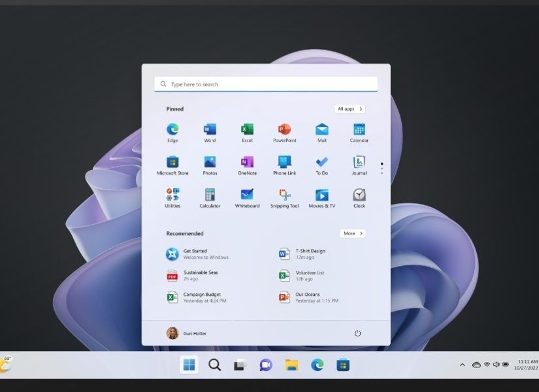Screen dimensions: 539x392
Task: Open Guri Holter account menu
Action: point(186,333)
